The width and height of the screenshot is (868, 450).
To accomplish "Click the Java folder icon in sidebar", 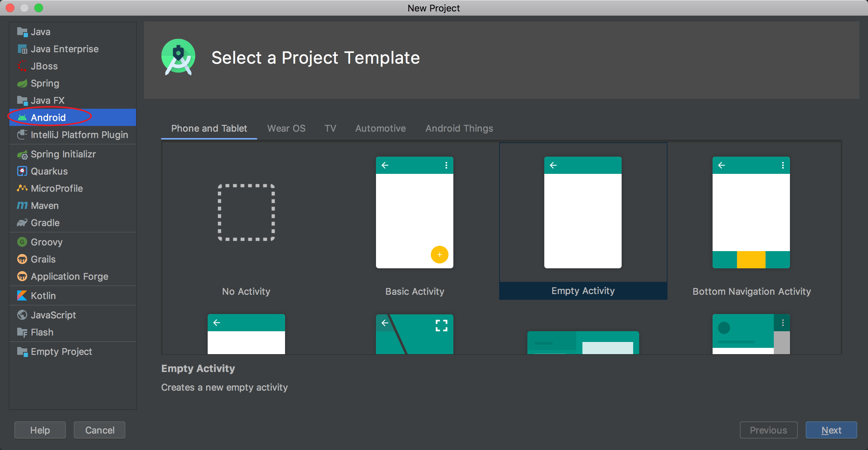I will [x=22, y=32].
